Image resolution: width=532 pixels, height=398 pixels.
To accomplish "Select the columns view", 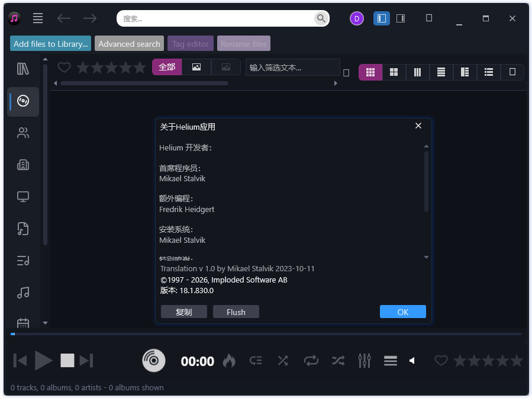I will tap(417, 72).
